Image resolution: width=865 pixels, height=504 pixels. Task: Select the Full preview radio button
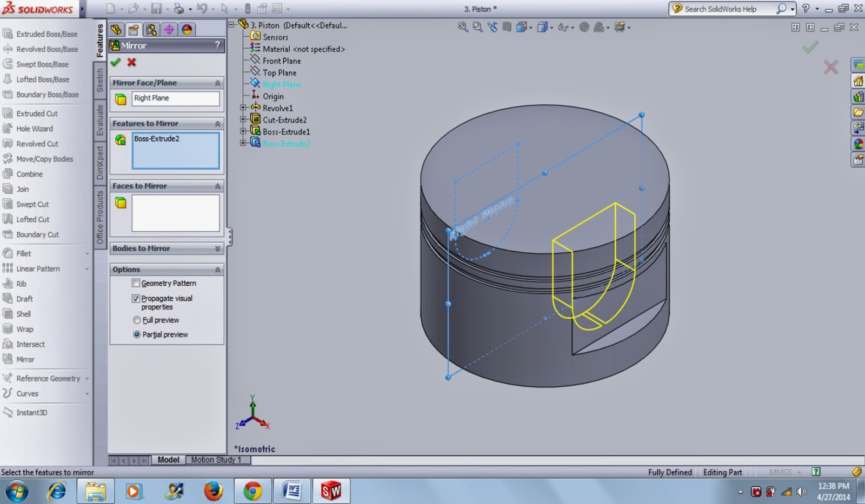point(137,320)
